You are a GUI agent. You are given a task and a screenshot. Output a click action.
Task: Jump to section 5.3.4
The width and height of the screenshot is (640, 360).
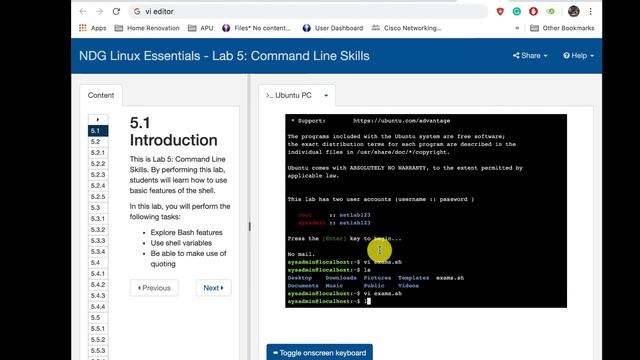click(98, 252)
